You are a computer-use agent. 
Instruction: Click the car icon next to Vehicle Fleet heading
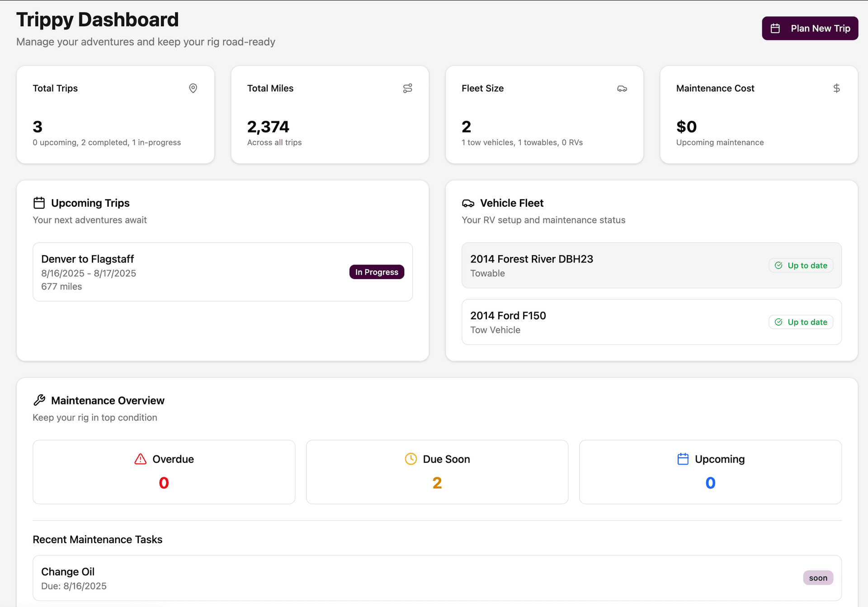point(468,203)
